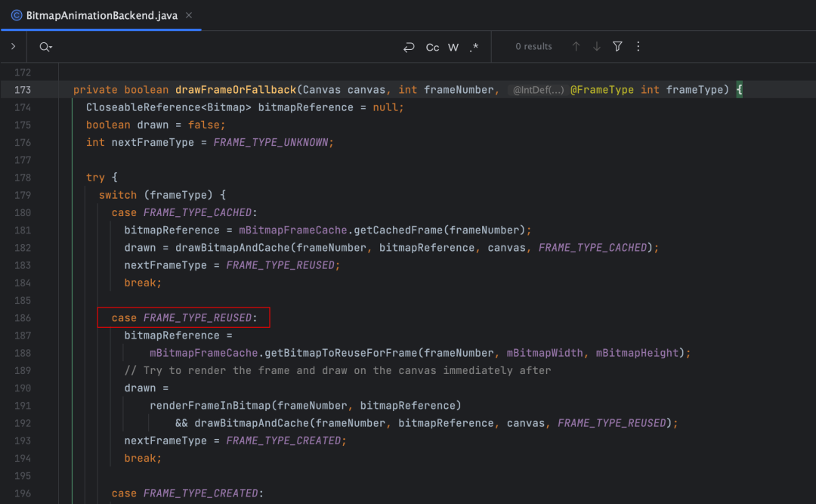Switch to the BitmapAnimationBackend.java tab
The image size is (816, 504).
(x=101, y=16)
